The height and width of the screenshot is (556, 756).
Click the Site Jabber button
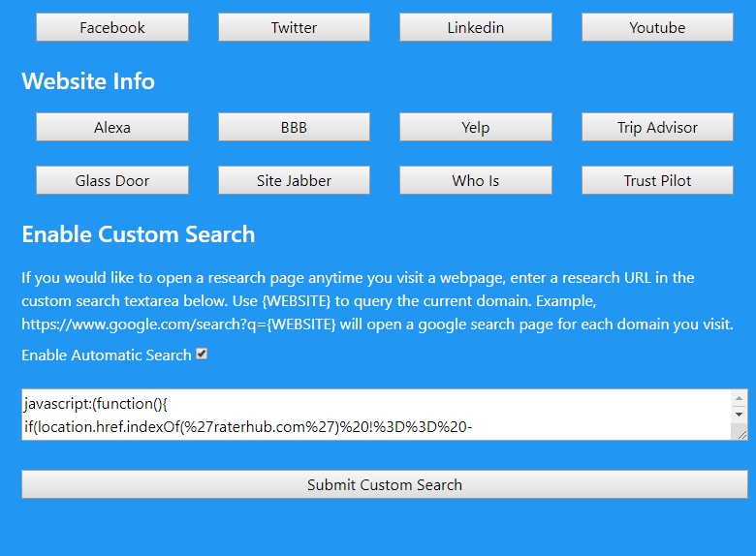[x=294, y=180]
